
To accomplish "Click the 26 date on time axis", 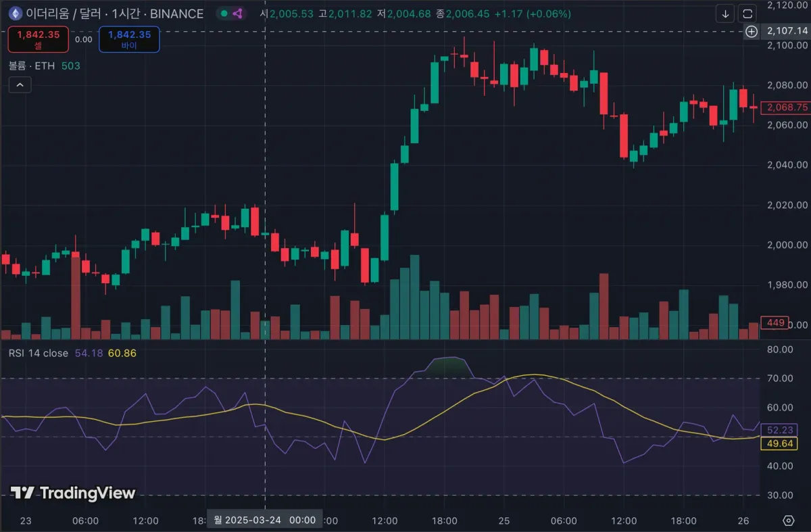I will coord(743,521).
